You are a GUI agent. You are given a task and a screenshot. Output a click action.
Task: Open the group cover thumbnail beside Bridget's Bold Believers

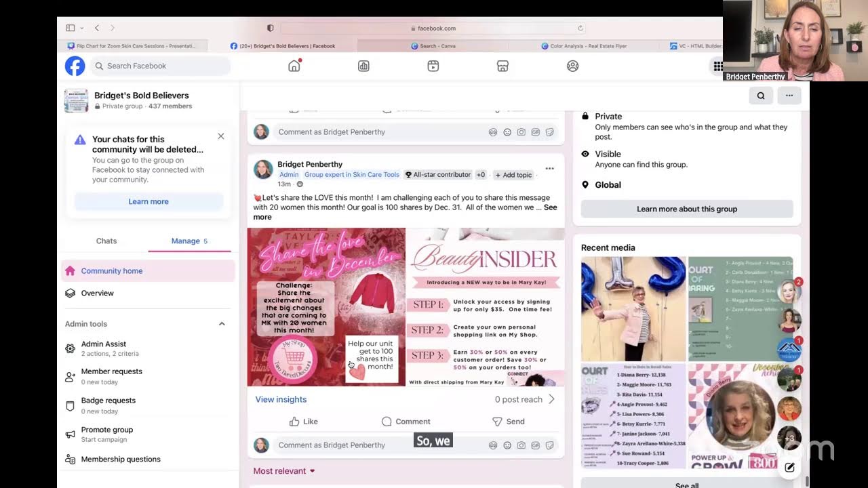coord(76,100)
